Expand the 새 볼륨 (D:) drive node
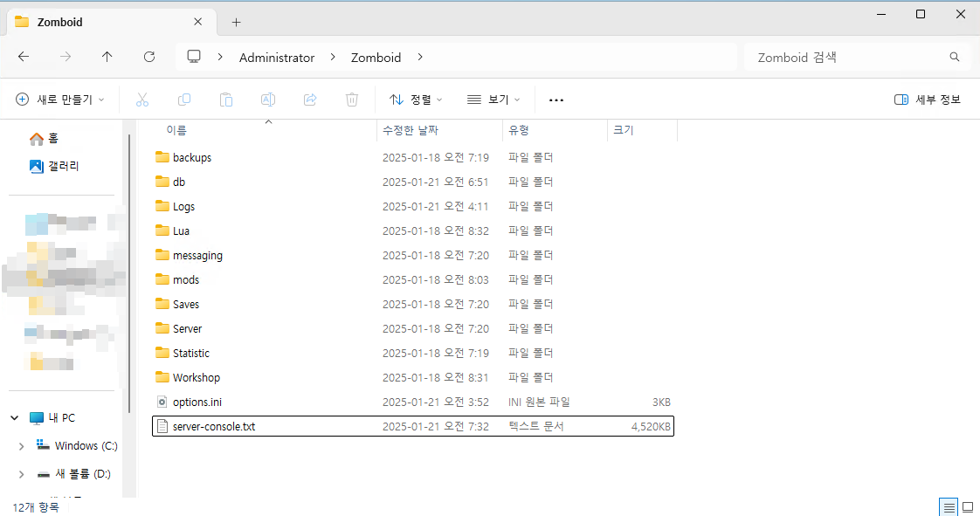This screenshot has height=516, width=980. pos(21,474)
